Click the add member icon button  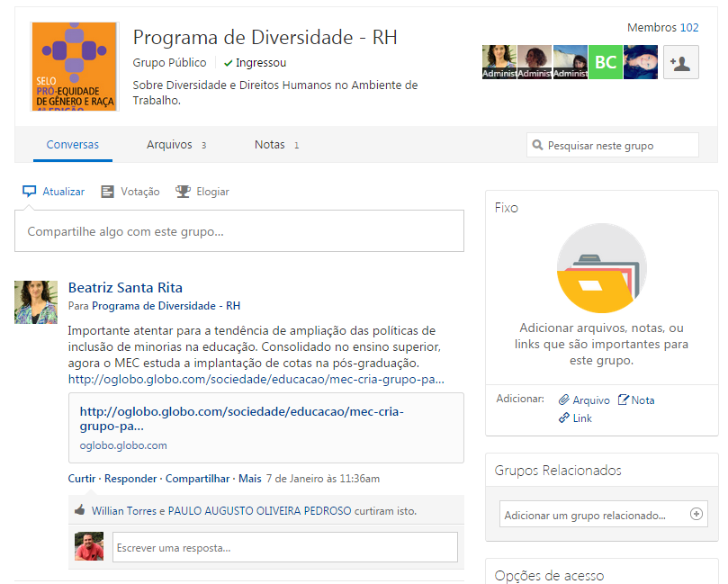680,63
